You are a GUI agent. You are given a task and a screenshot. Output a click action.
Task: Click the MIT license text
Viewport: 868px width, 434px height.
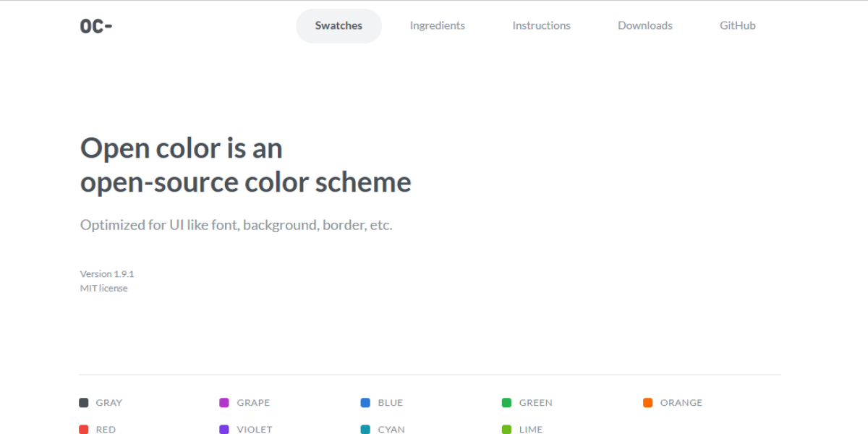pos(103,288)
